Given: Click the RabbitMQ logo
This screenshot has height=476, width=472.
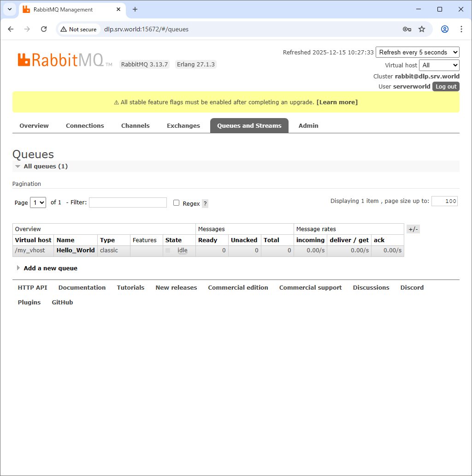Looking at the screenshot, I should coord(61,60).
